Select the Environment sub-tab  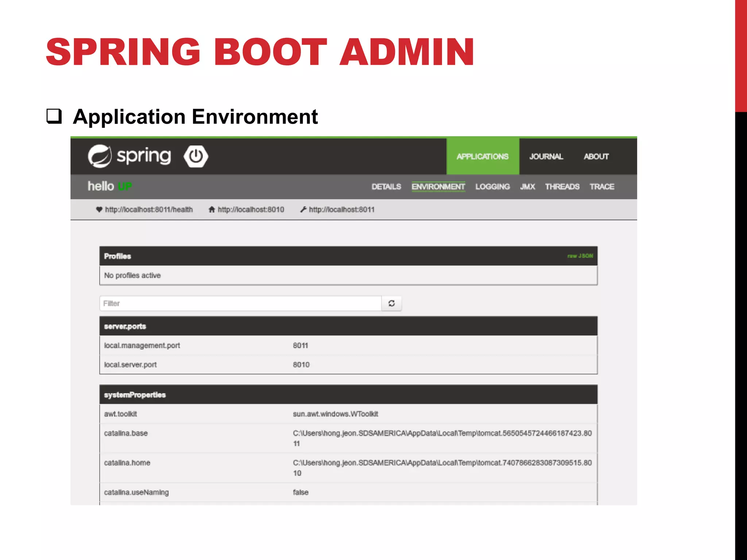click(438, 187)
